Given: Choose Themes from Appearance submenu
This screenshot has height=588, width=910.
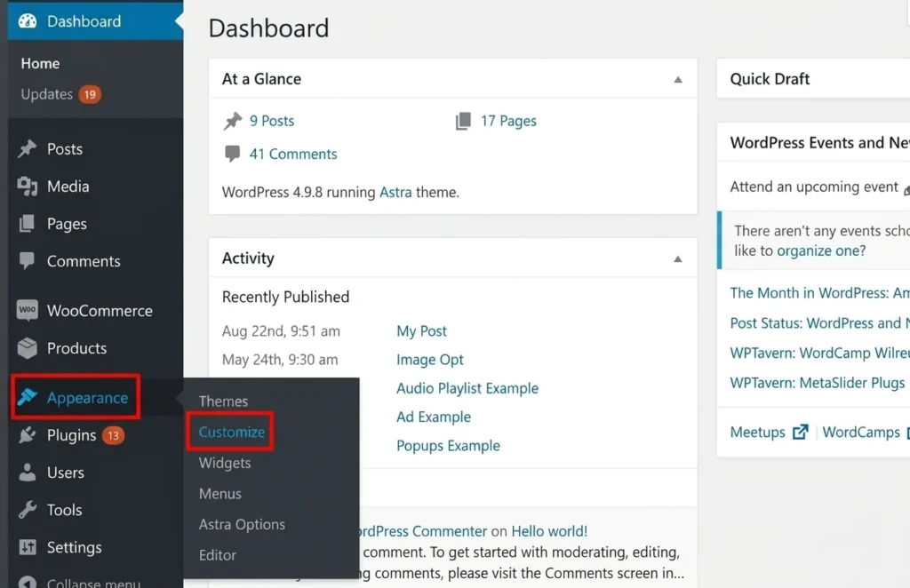Looking at the screenshot, I should (x=223, y=401).
